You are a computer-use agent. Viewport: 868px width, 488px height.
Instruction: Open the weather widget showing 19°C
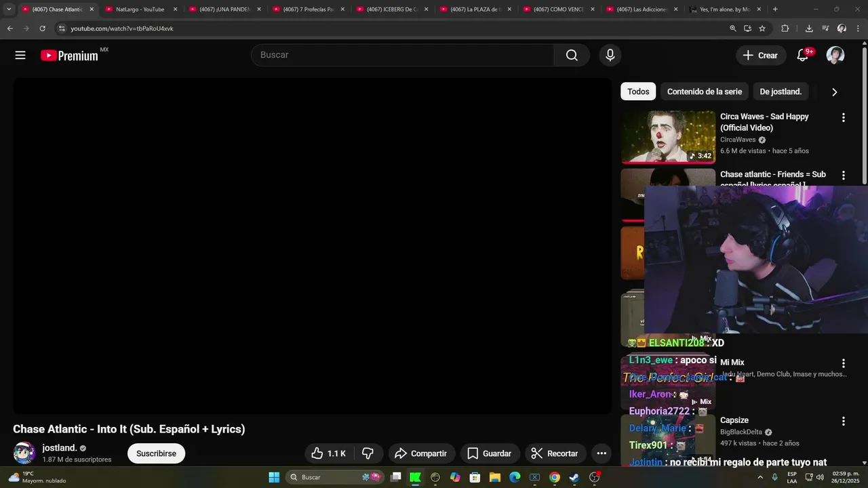click(37, 477)
